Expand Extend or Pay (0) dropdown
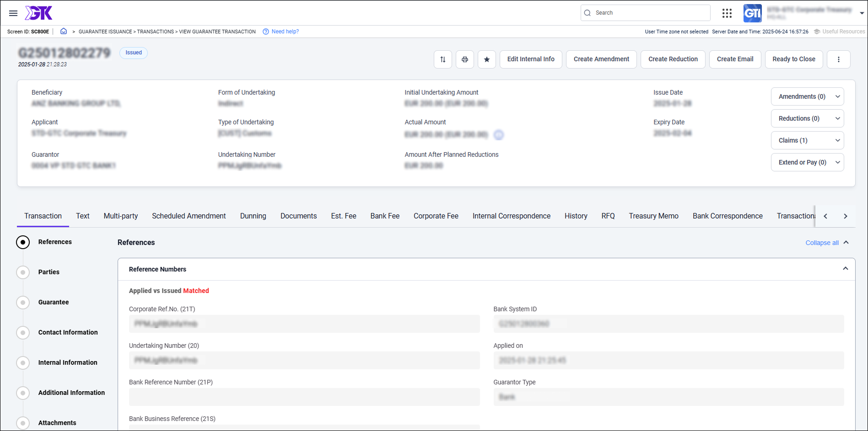This screenshot has height=431, width=868. (808, 162)
